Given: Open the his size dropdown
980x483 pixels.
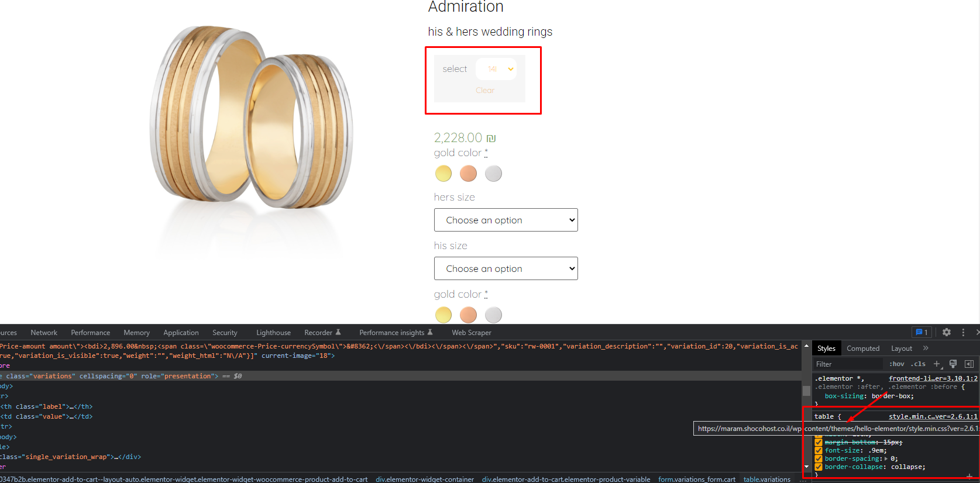Looking at the screenshot, I should [x=506, y=268].
